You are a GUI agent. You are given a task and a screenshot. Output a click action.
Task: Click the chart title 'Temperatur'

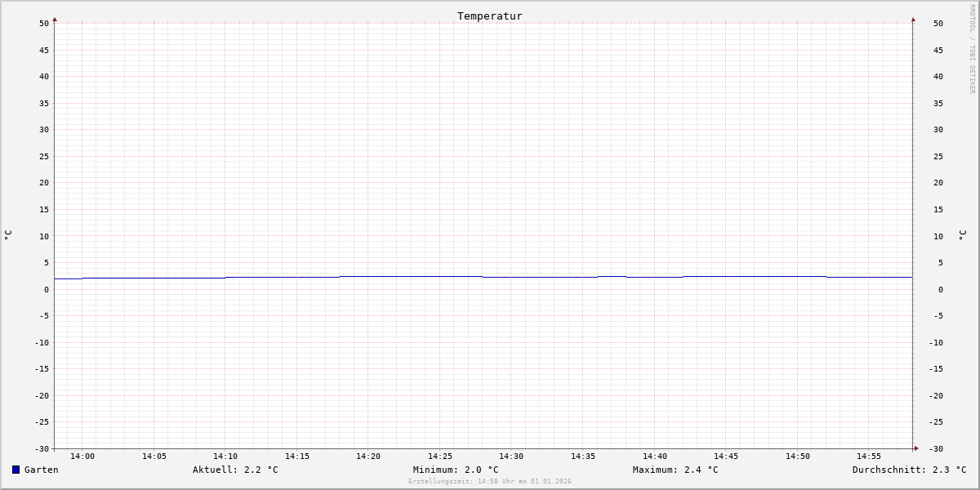click(490, 16)
